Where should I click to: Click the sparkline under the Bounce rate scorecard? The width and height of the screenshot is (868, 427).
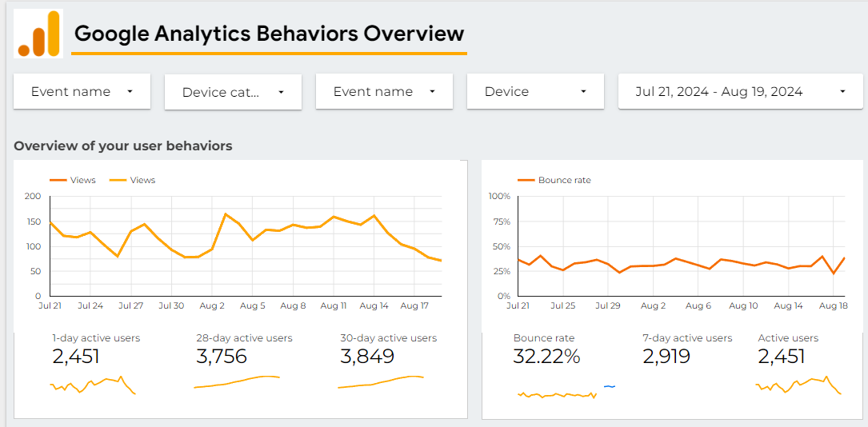(x=557, y=395)
